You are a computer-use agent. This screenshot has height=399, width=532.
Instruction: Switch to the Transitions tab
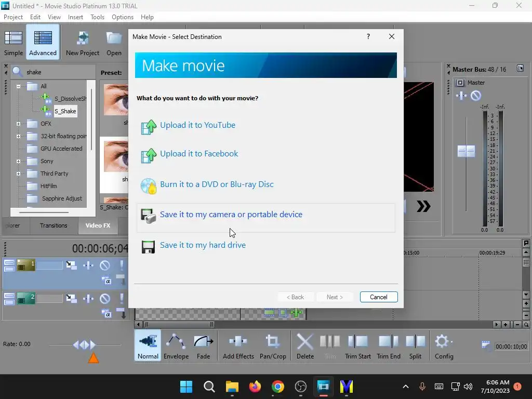[54, 225]
